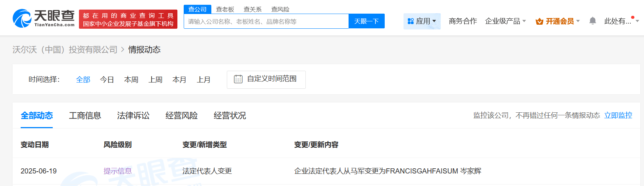Open the 应用 dropdown
The width and height of the screenshot is (644, 186).
(x=422, y=21)
